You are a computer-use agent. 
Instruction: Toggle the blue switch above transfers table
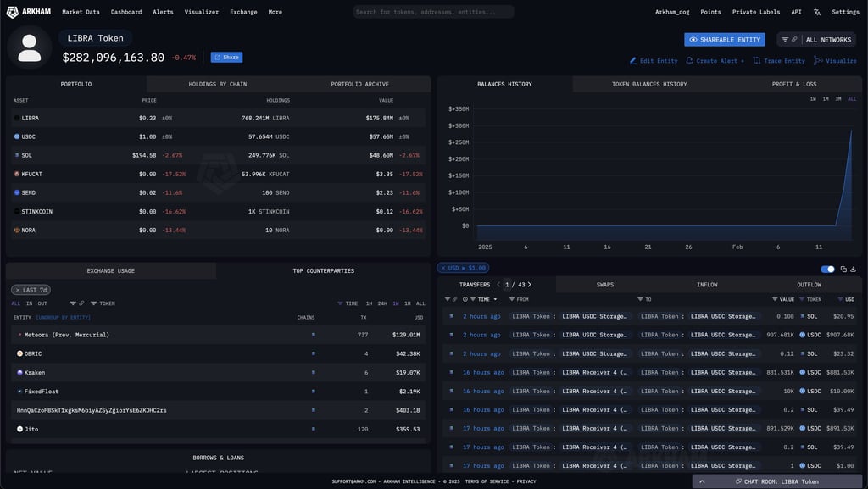(x=827, y=269)
